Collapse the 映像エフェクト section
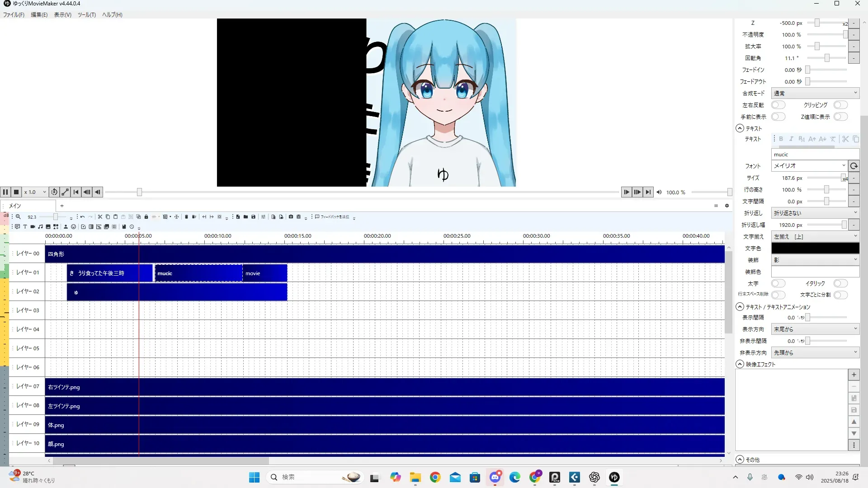The height and width of the screenshot is (488, 868). pos(740,364)
